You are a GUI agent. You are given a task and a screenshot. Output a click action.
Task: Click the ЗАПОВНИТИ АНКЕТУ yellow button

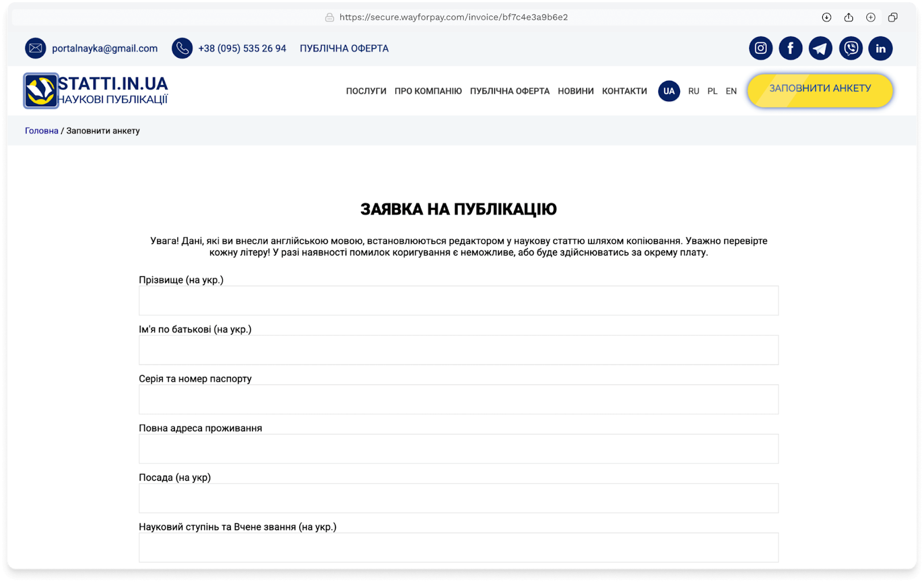[820, 90]
